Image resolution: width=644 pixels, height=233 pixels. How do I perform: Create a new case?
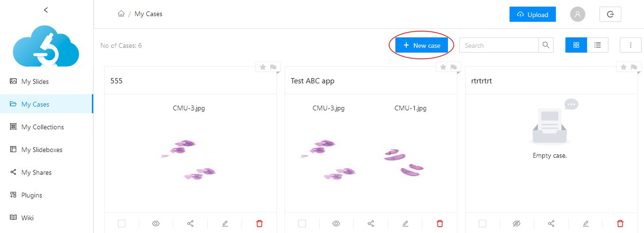point(421,45)
